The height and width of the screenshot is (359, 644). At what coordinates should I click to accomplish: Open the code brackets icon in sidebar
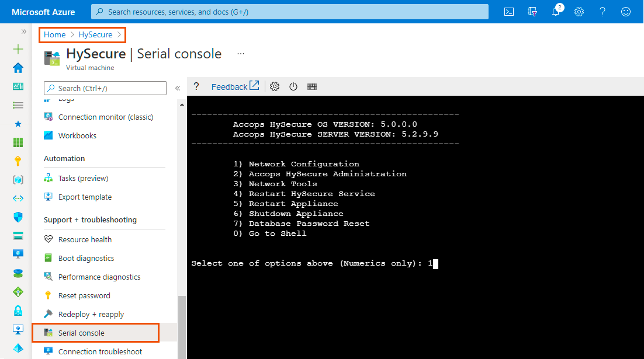pyautogui.click(x=18, y=198)
